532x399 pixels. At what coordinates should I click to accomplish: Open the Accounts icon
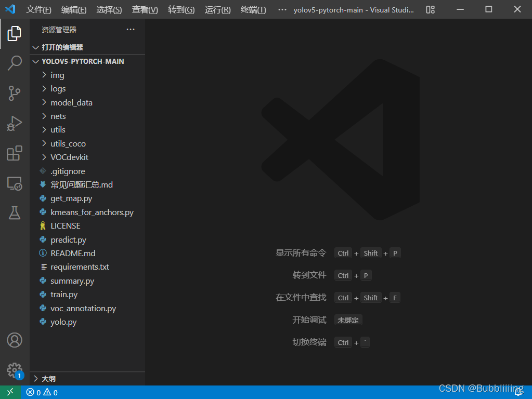click(x=14, y=340)
